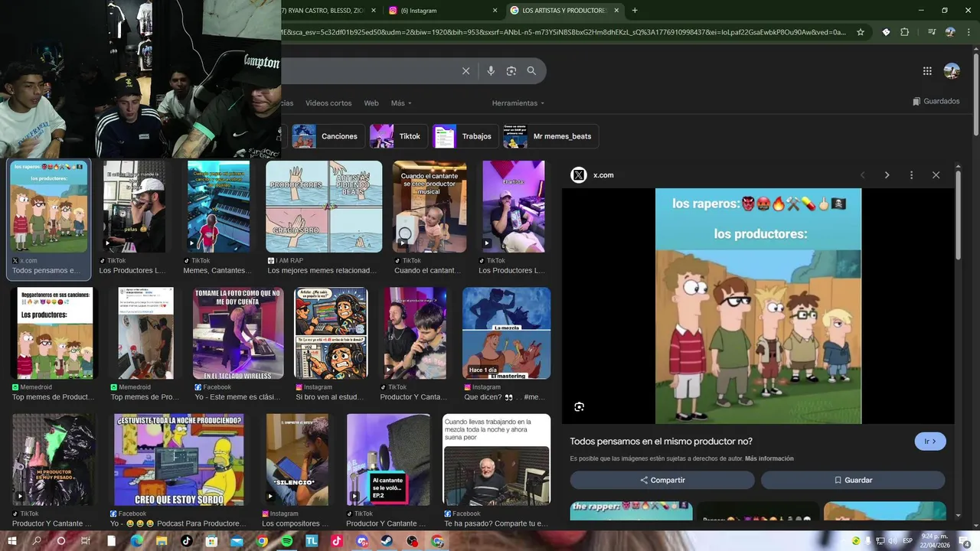Open the Chrome media controls icon
The width and height of the screenshot is (980, 551).
pyautogui.click(x=931, y=32)
